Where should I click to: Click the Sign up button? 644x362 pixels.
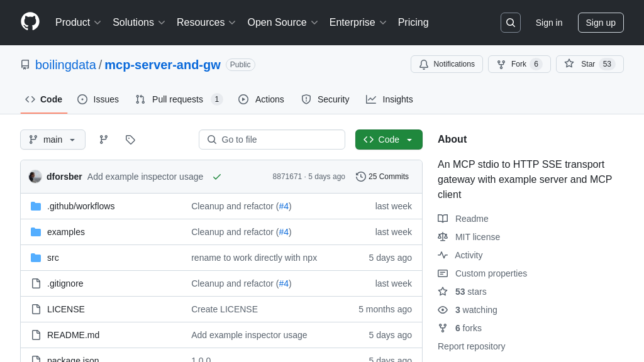[600, 23]
